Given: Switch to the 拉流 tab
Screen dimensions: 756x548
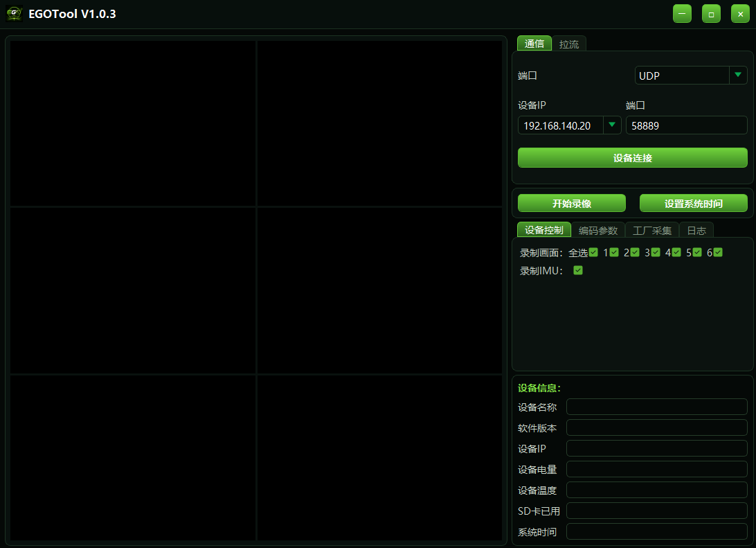Looking at the screenshot, I should pos(569,44).
